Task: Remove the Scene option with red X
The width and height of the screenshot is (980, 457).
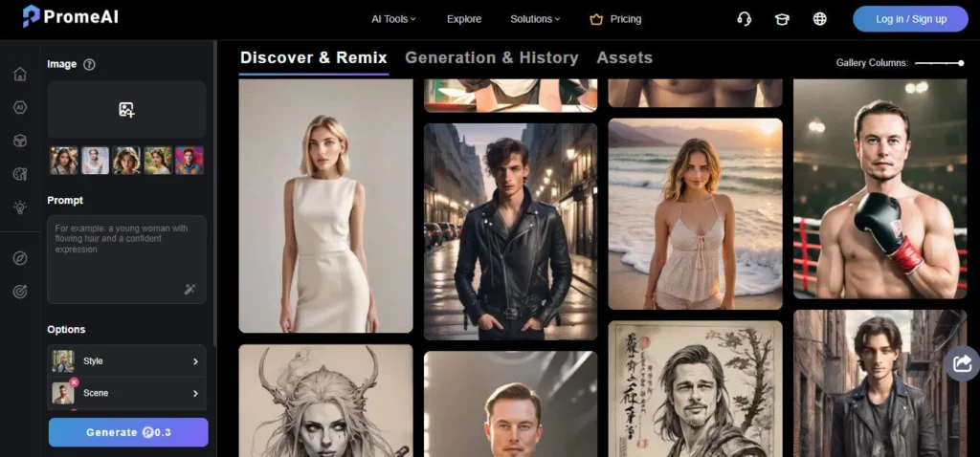Action: point(74,382)
